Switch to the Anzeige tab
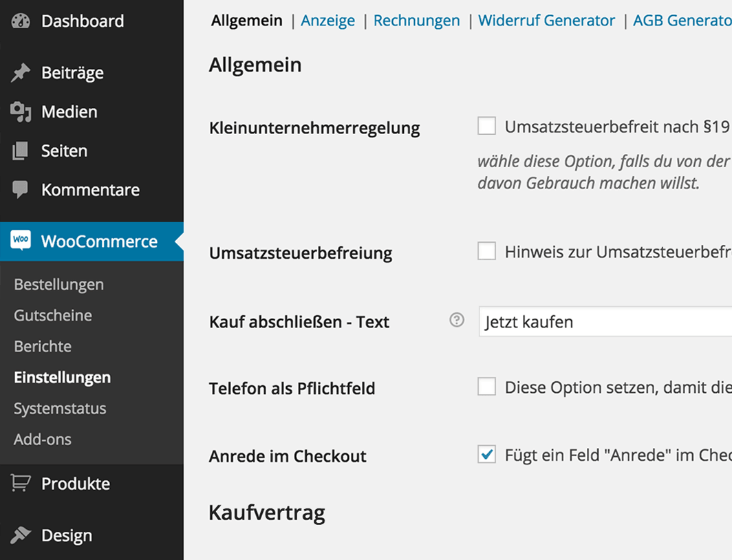This screenshot has width=732, height=560. pyautogui.click(x=327, y=21)
